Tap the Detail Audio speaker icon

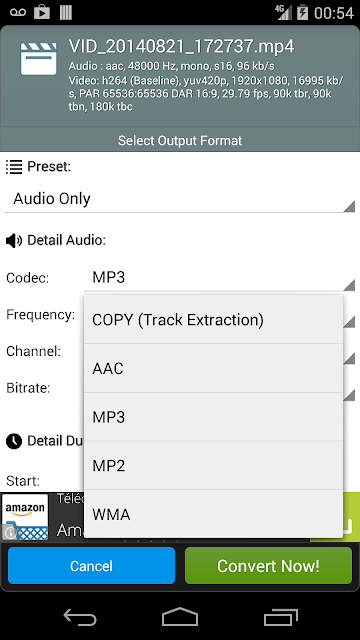[x=14, y=241]
